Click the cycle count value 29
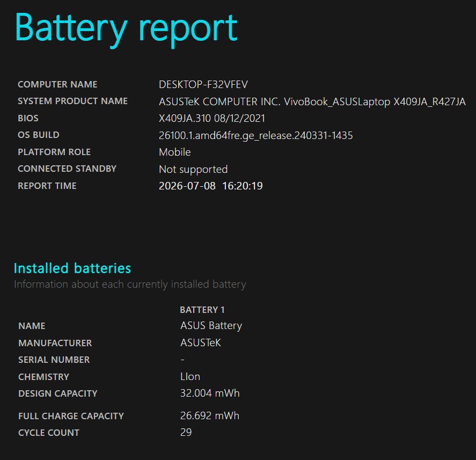This screenshot has width=476, height=460. click(x=186, y=433)
